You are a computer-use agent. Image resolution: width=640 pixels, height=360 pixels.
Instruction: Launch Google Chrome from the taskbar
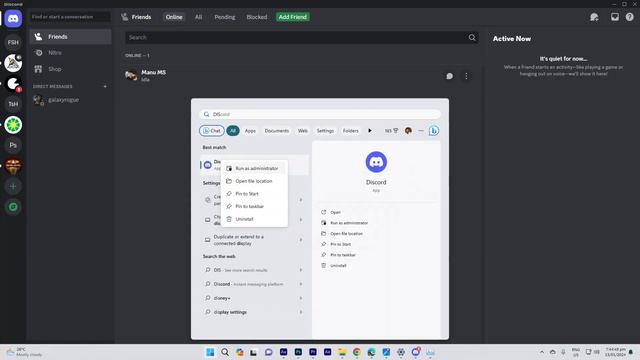tap(357, 352)
